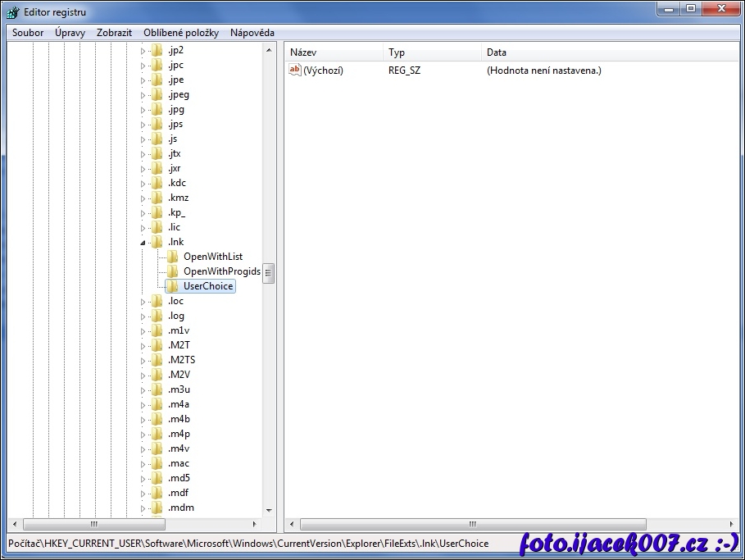Click the (Výchozí) string value icon
Image resolution: width=745 pixels, height=560 pixels.
pos(295,71)
